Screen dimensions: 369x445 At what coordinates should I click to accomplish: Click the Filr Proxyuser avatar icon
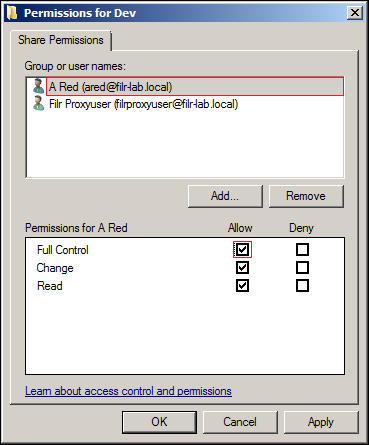click(38, 104)
